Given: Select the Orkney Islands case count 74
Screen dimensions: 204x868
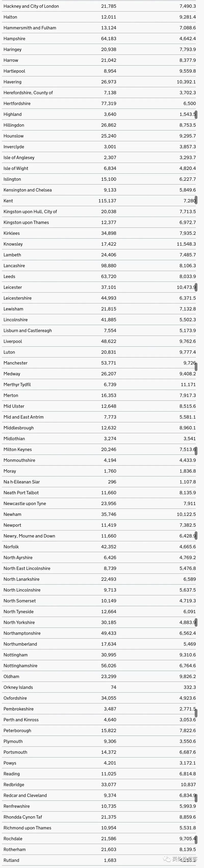Looking at the screenshot, I should tap(113, 687).
